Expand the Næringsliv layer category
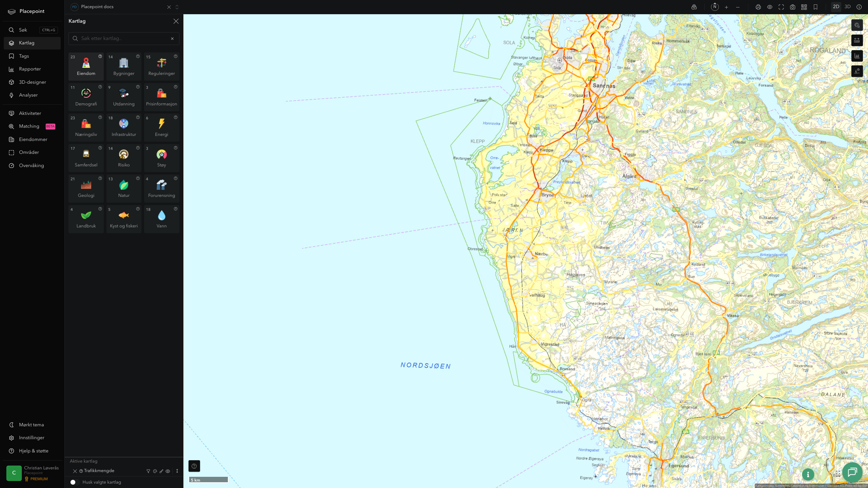The image size is (868, 488). pyautogui.click(x=86, y=127)
